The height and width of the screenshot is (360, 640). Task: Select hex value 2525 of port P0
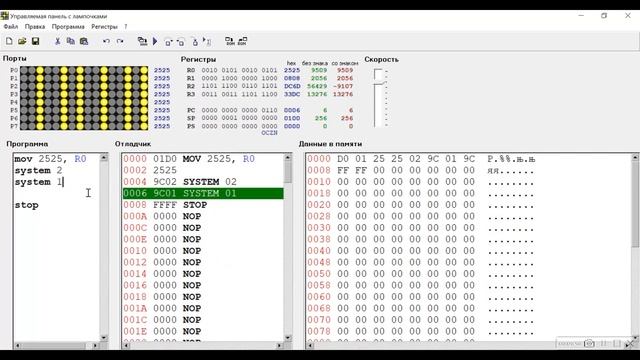162,70
